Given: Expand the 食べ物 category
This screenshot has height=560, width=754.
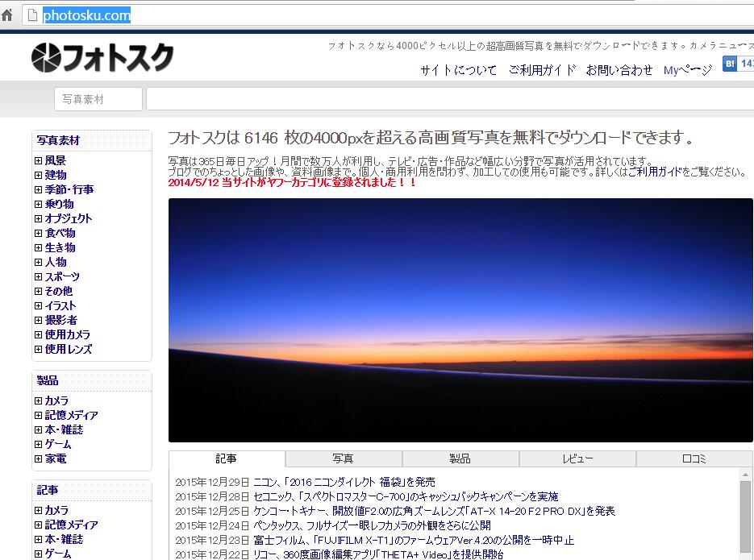Looking at the screenshot, I should 39,233.
